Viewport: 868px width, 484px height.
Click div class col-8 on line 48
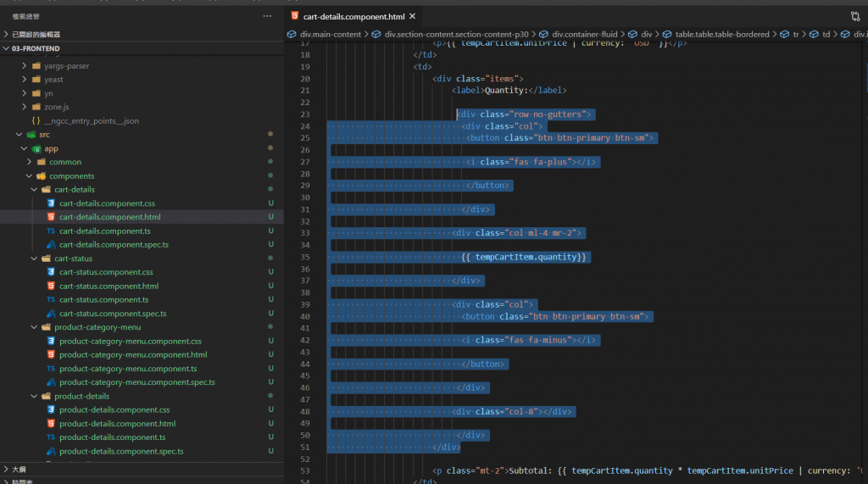point(511,411)
